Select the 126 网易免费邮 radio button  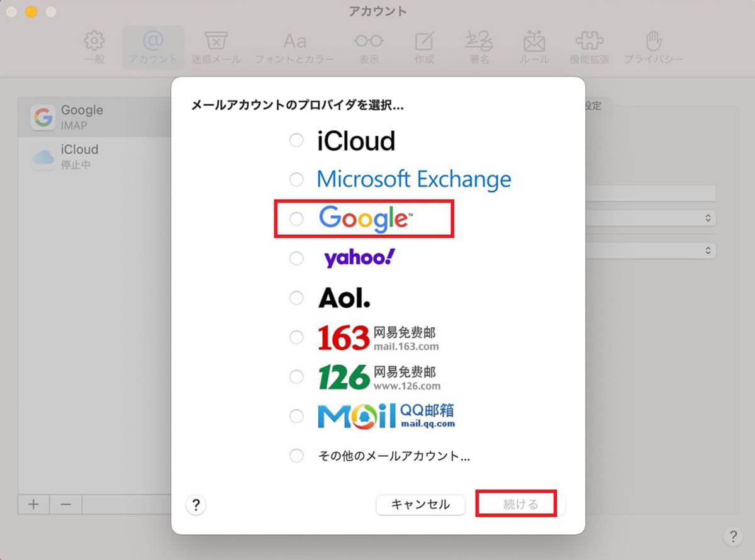pyautogui.click(x=296, y=376)
